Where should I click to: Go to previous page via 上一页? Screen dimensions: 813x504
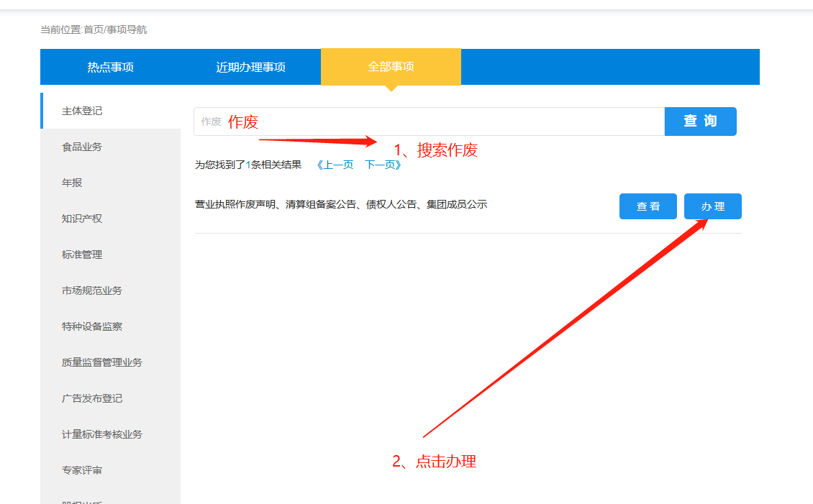335,165
